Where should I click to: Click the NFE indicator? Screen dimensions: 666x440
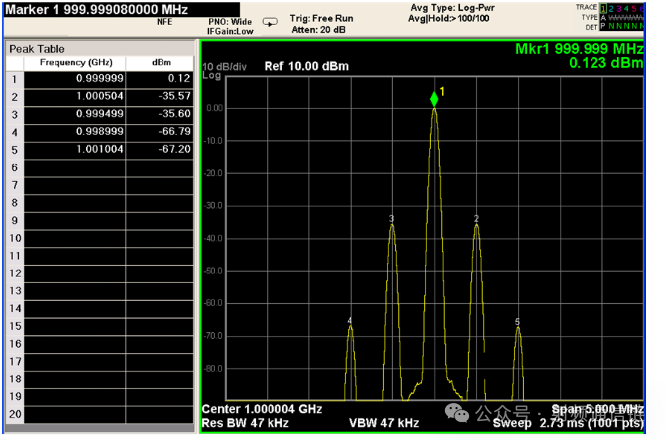click(164, 22)
